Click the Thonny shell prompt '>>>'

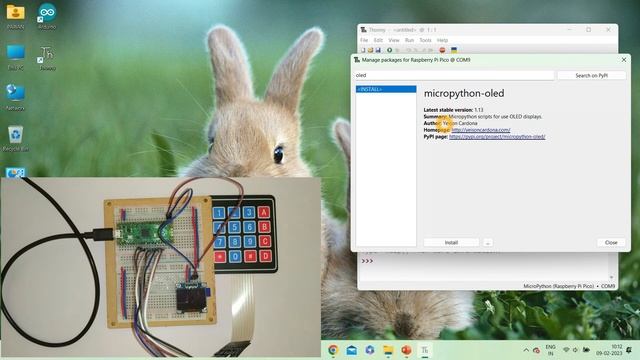click(x=367, y=261)
